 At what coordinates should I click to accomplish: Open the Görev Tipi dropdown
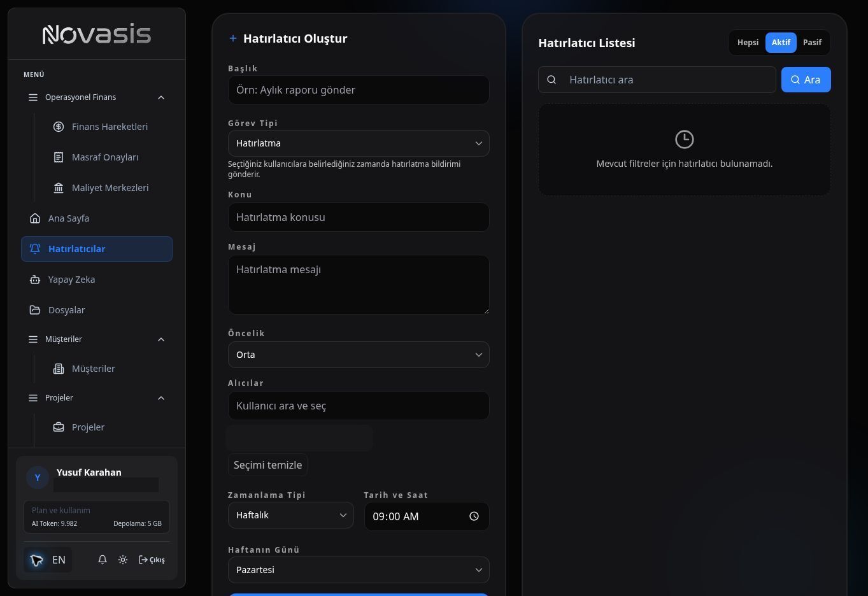[x=359, y=143]
